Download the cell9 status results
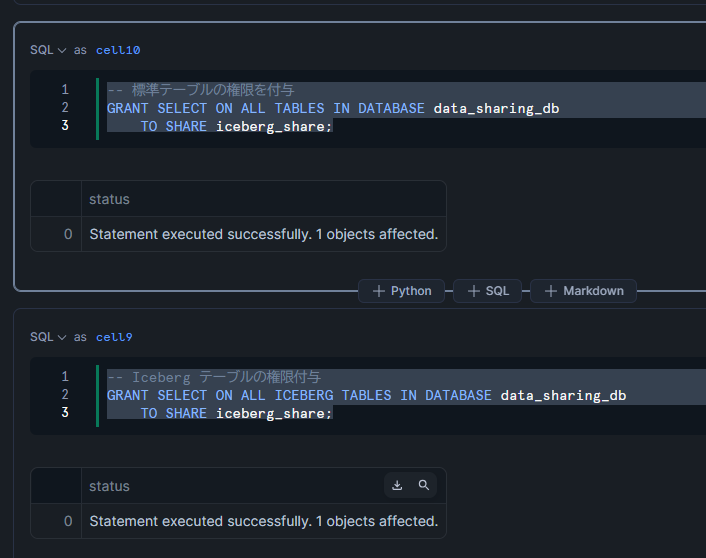 [397, 485]
